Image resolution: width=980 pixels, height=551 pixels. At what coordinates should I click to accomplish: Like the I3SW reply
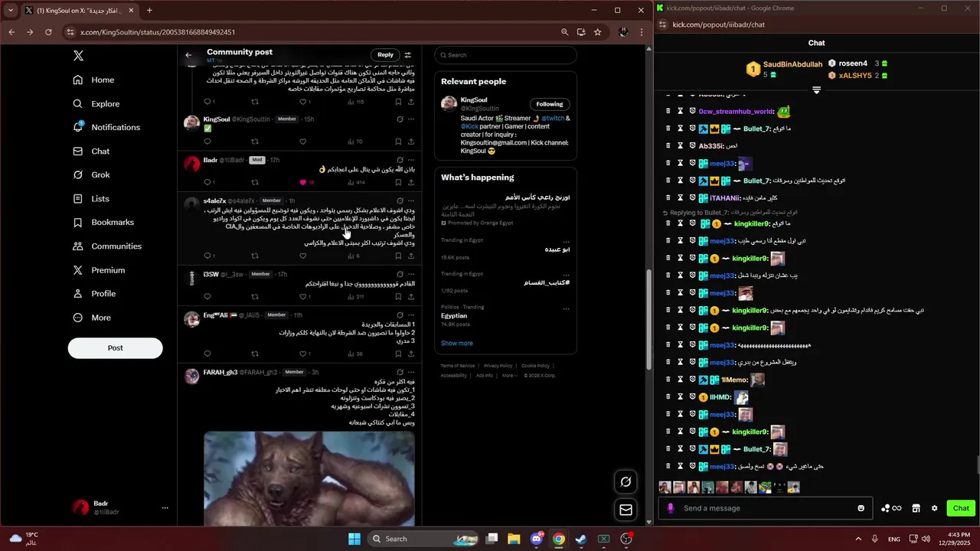click(303, 296)
